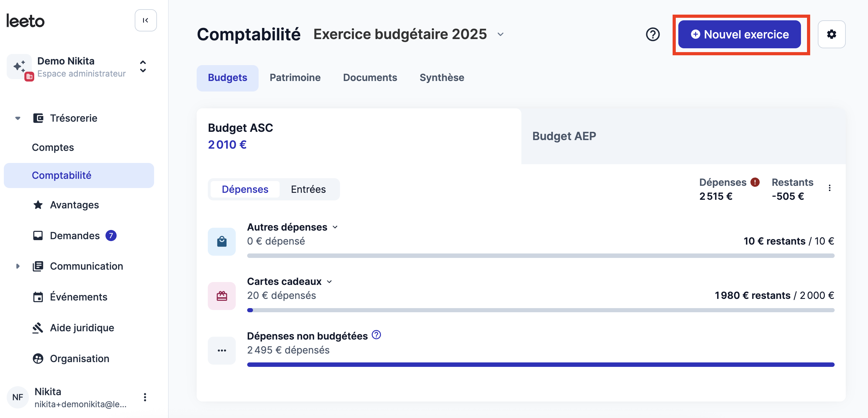
Task: Expand Autres dépenses chevron
Action: point(335,227)
